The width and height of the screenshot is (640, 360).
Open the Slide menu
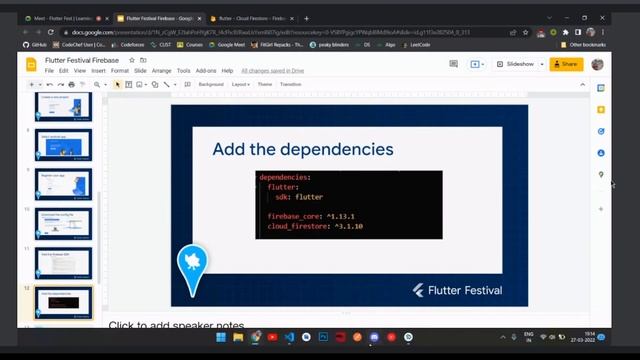pos(140,71)
